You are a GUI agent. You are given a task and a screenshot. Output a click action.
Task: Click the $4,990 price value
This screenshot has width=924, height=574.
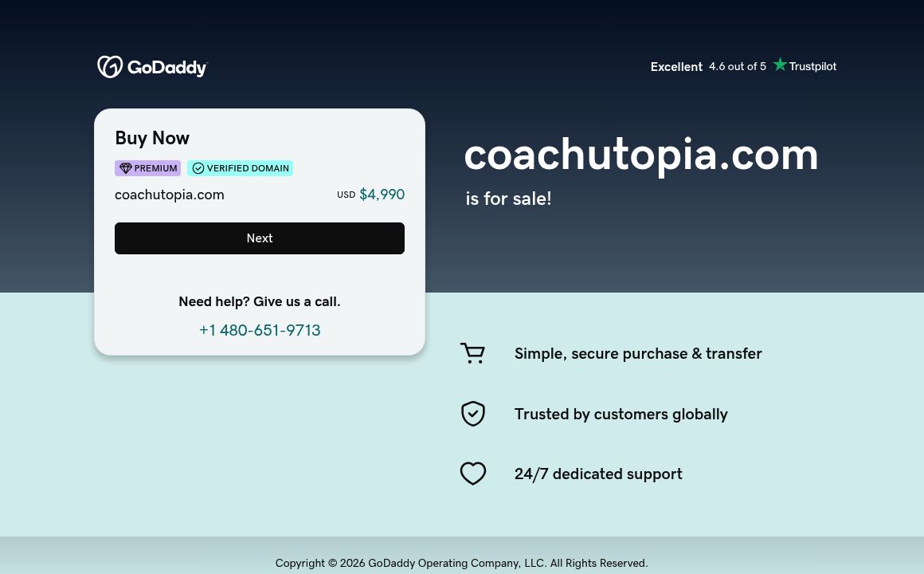pyautogui.click(x=382, y=194)
